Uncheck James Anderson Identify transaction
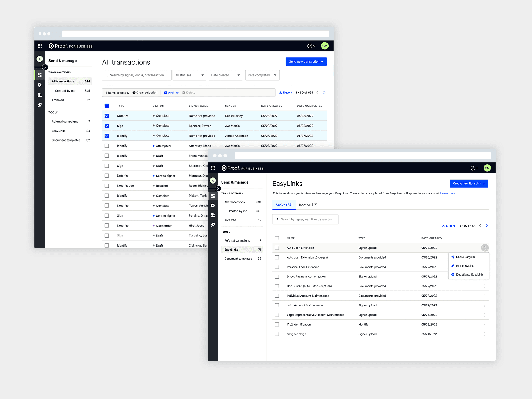The height and width of the screenshot is (399, 532). [107, 136]
